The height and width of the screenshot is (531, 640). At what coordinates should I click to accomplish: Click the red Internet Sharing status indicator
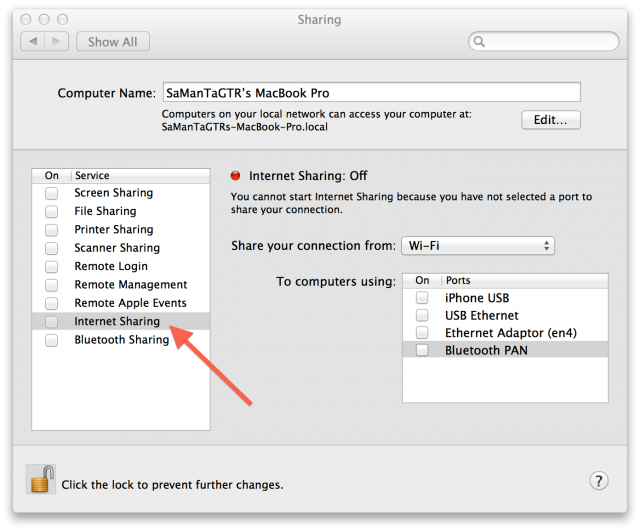pos(236,175)
